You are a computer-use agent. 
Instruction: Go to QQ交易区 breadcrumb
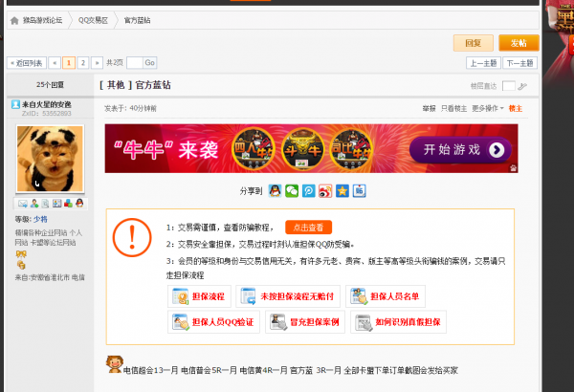(93, 20)
